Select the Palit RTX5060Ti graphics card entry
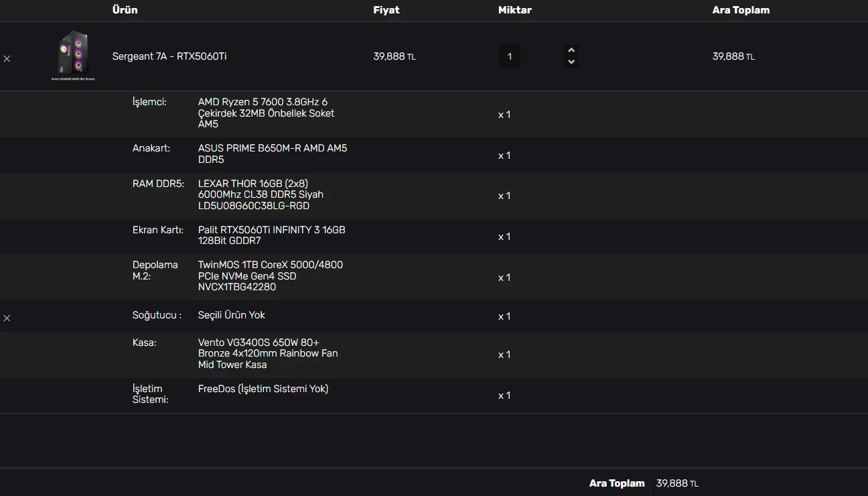This screenshot has width=868, height=496. pos(271,235)
